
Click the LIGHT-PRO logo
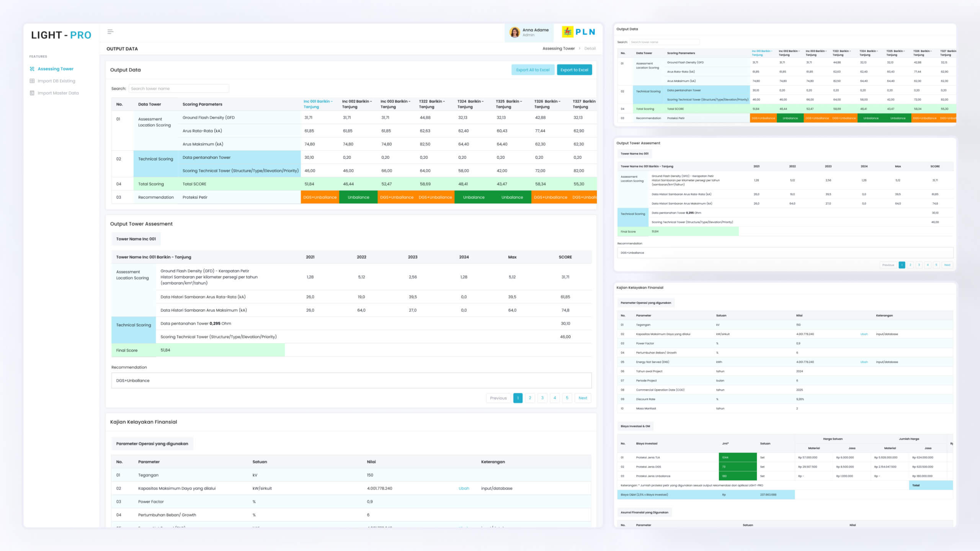(61, 35)
